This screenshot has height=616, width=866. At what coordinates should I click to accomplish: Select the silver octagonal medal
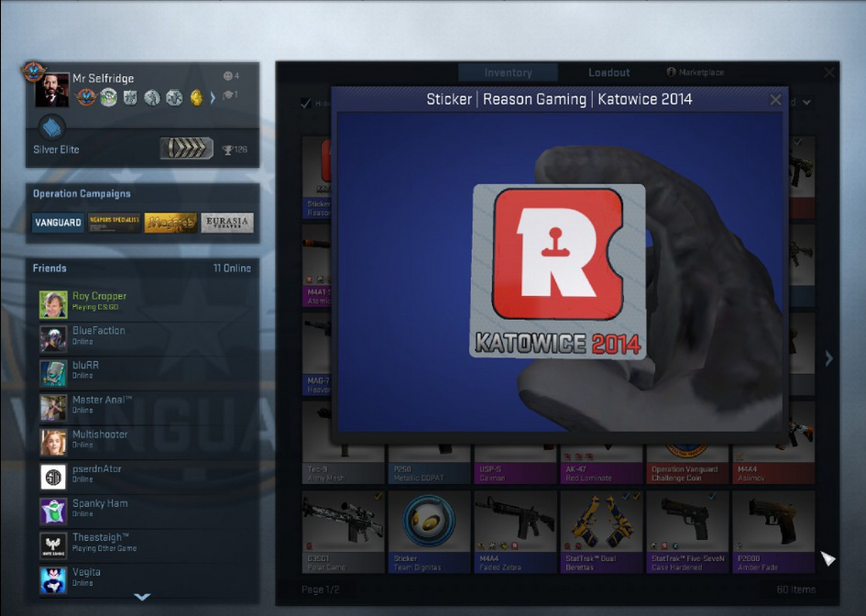(x=174, y=98)
